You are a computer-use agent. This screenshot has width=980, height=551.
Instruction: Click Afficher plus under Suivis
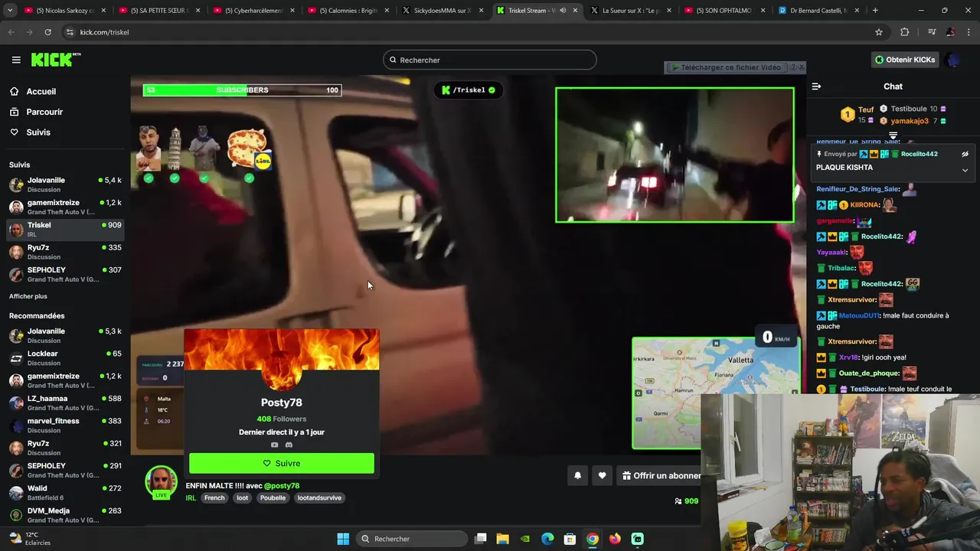[28, 296]
